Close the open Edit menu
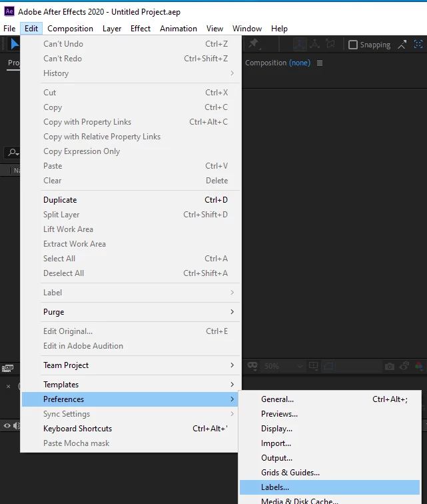Screen dimensions: 427x504 click(x=31, y=29)
